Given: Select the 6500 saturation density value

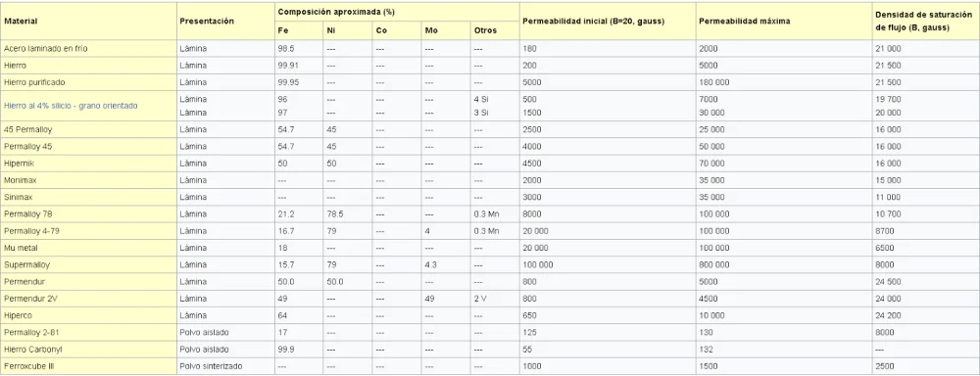Looking at the screenshot, I should [x=884, y=248].
